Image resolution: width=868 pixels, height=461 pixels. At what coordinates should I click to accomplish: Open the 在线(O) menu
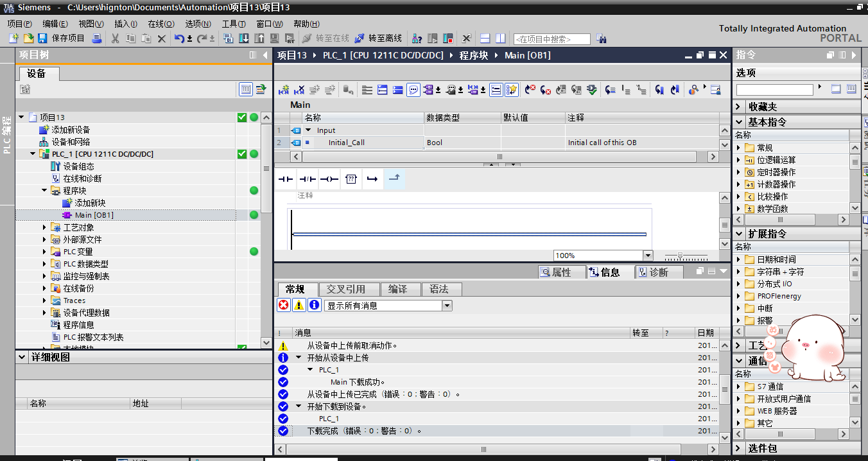point(161,24)
